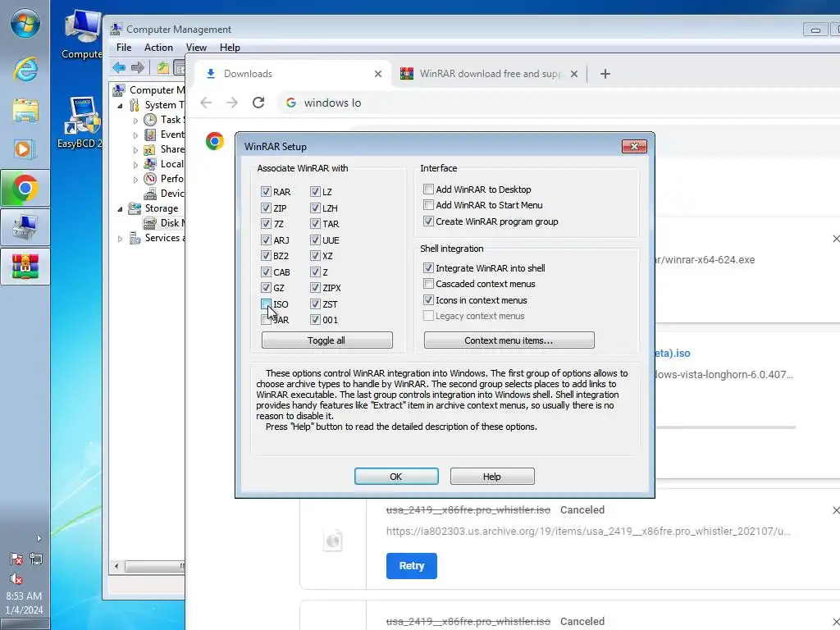Image resolution: width=840 pixels, height=630 pixels.
Task: Click the Chrome logo on Downloads page
Action: coord(215,141)
